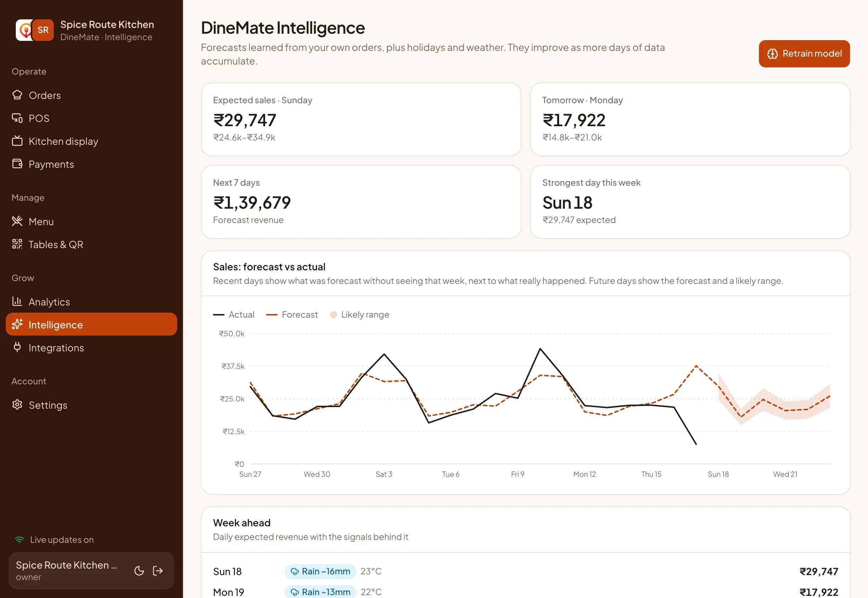Click the rain cloud icon for Sun 18

294,571
